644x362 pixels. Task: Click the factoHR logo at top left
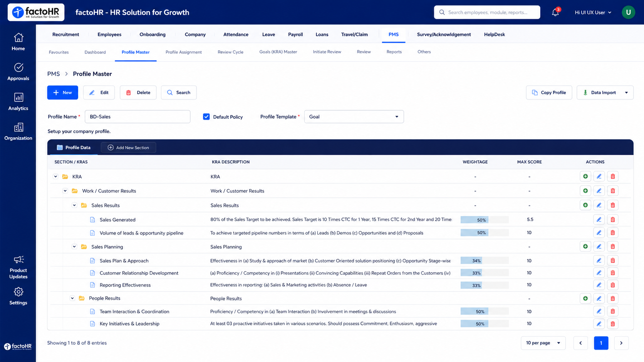(x=36, y=12)
